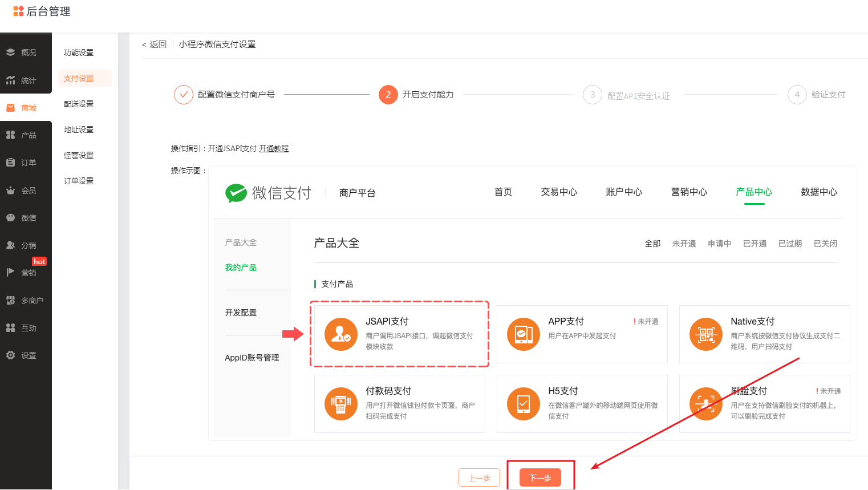Click the completed step checkmark circle
Image resolution: width=868 pixels, height=490 pixels.
[184, 95]
